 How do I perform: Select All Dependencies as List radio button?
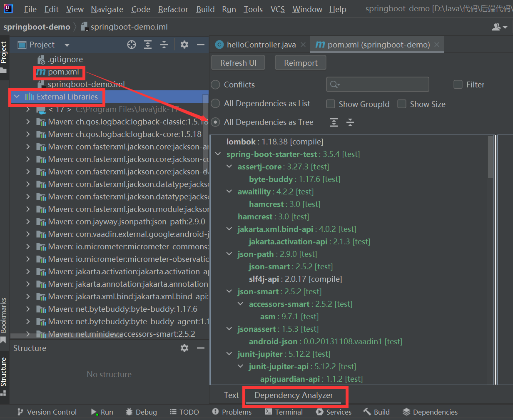pos(215,104)
